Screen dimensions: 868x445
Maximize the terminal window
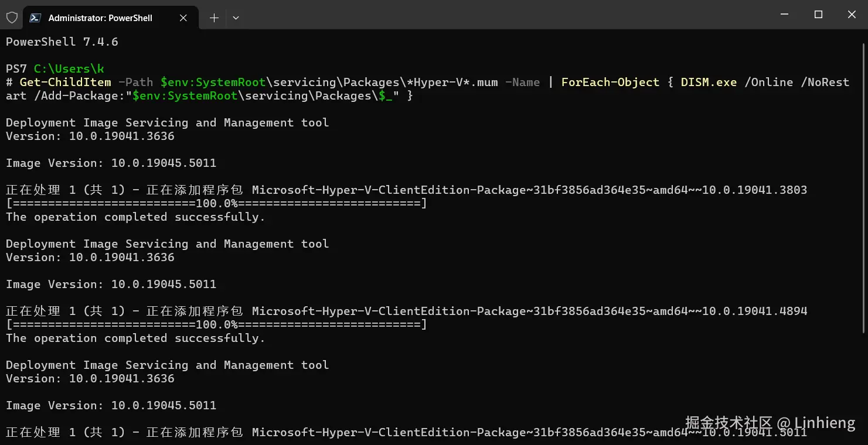[x=819, y=15]
